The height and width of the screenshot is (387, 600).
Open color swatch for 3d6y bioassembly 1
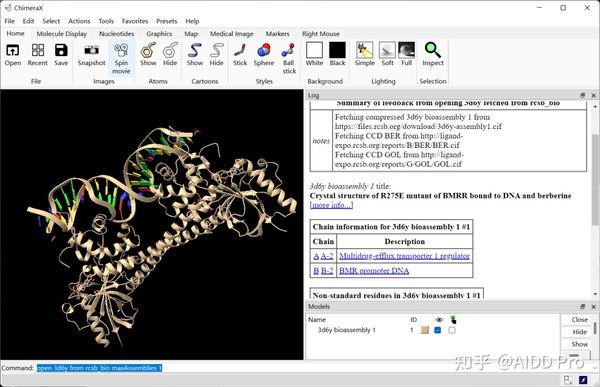pos(424,330)
